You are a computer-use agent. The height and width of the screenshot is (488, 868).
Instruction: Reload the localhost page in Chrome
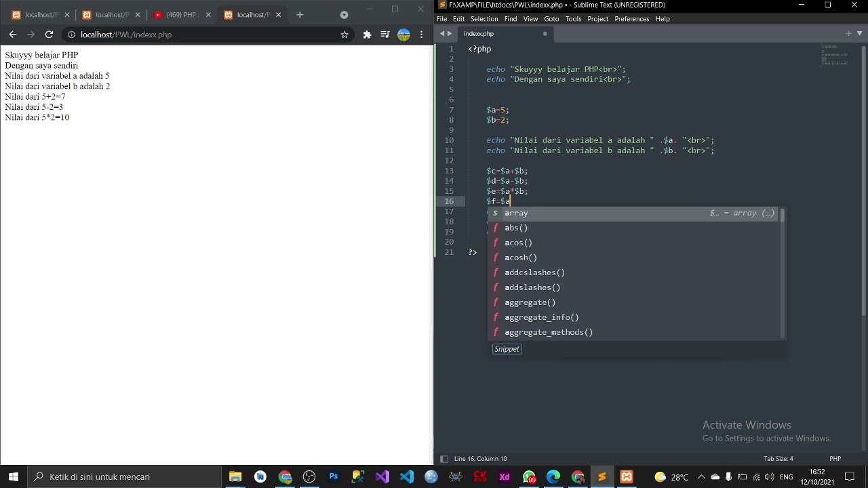pos(49,35)
